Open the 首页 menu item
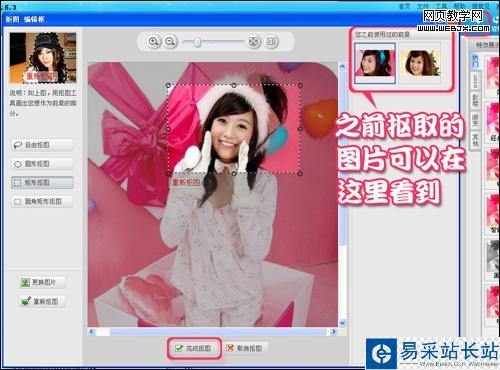 405,6
